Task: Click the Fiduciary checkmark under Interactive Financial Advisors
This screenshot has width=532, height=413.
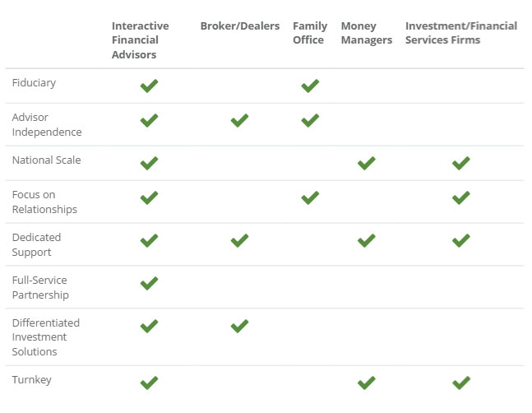Action: [149, 86]
